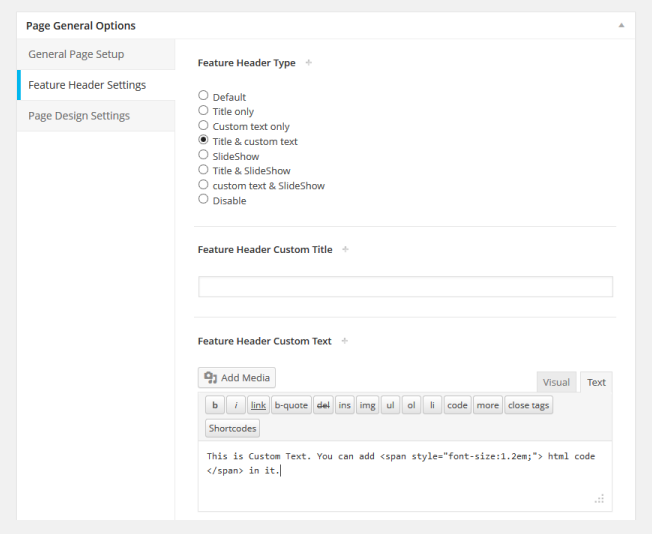Click the Add Media button
This screenshot has width=652, height=534.
point(237,378)
